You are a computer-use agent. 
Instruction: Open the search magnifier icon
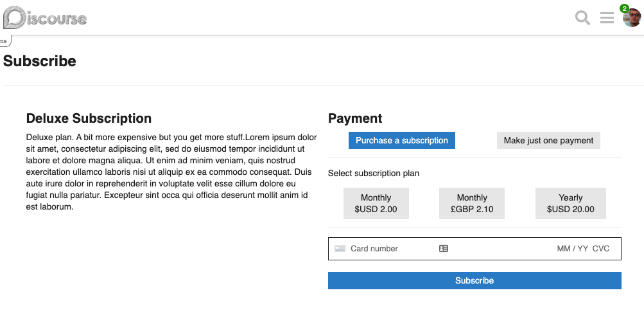point(582,18)
